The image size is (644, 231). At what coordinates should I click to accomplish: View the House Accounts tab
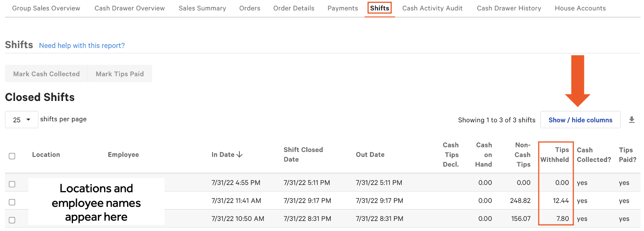580,8
